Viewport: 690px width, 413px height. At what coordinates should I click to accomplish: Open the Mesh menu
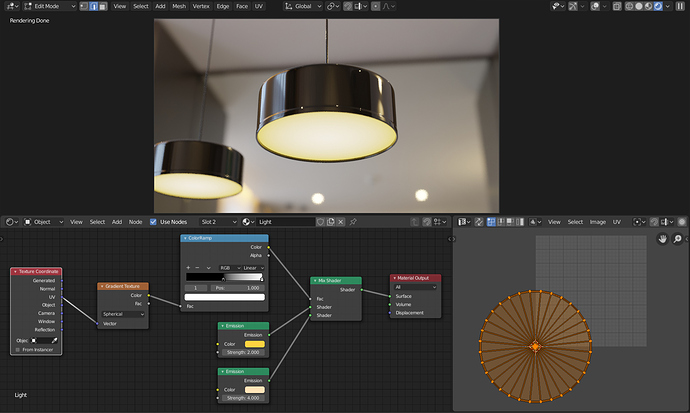click(x=179, y=6)
